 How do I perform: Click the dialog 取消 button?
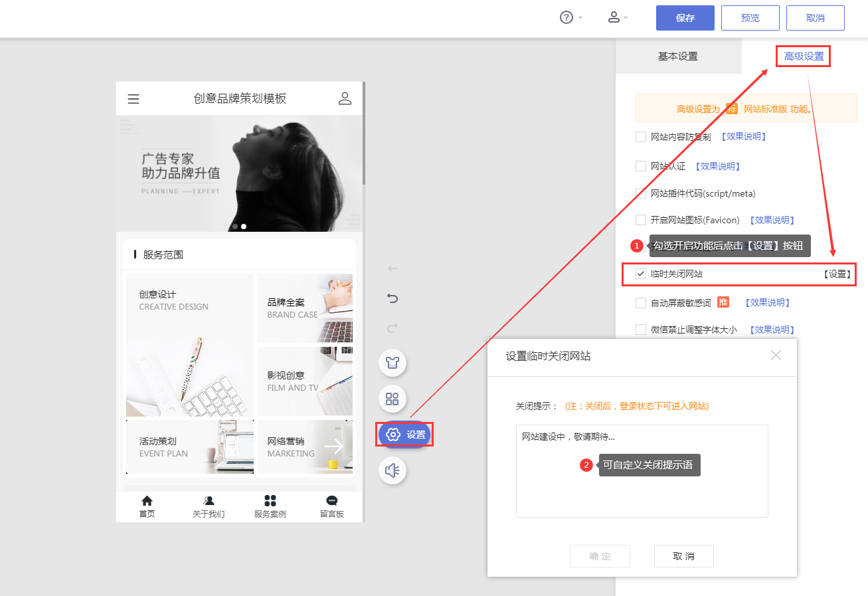pyautogui.click(x=683, y=556)
